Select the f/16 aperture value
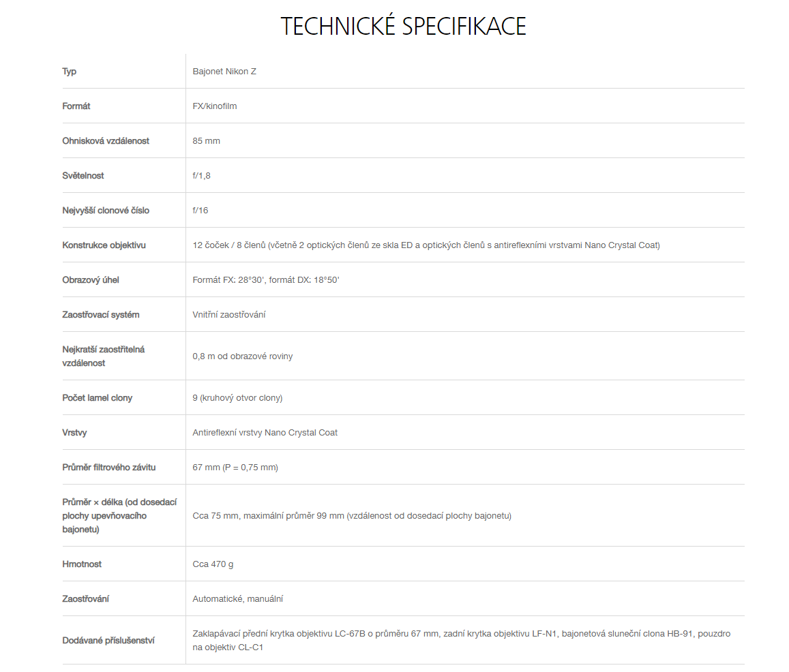Screen dimensions: 789x672 point(200,210)
